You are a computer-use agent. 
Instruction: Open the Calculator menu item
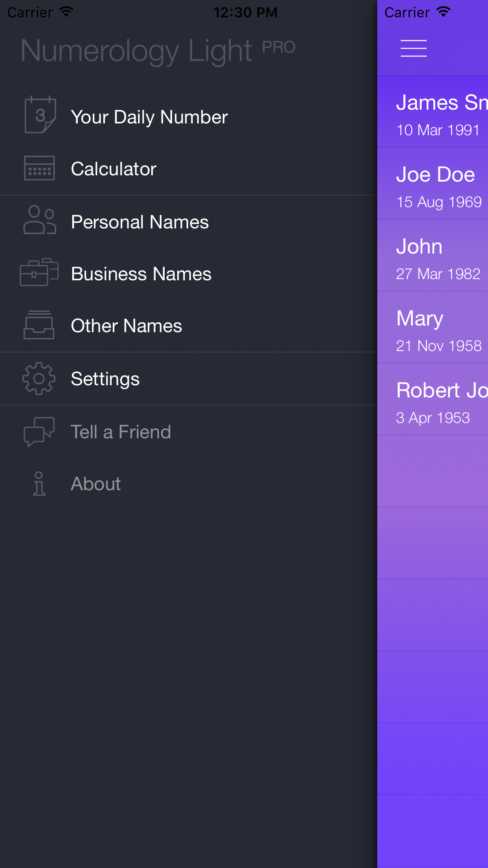pos(114,169)
